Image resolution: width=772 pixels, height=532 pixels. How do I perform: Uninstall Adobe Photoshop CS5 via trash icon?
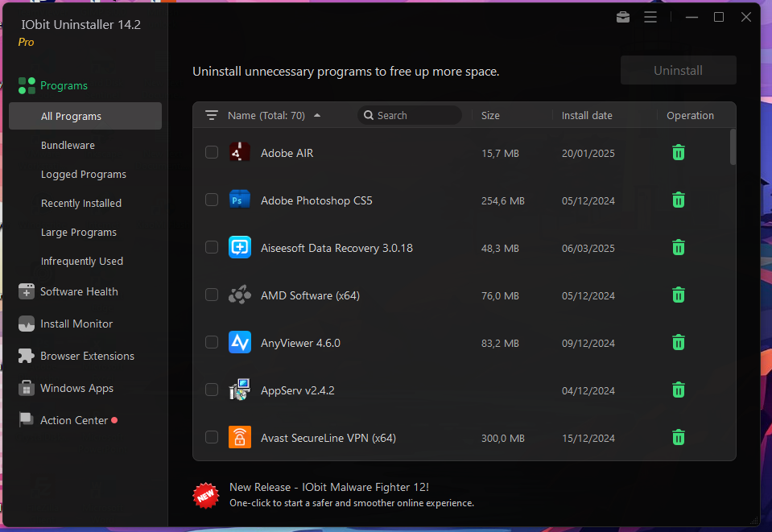coord(679,200)
